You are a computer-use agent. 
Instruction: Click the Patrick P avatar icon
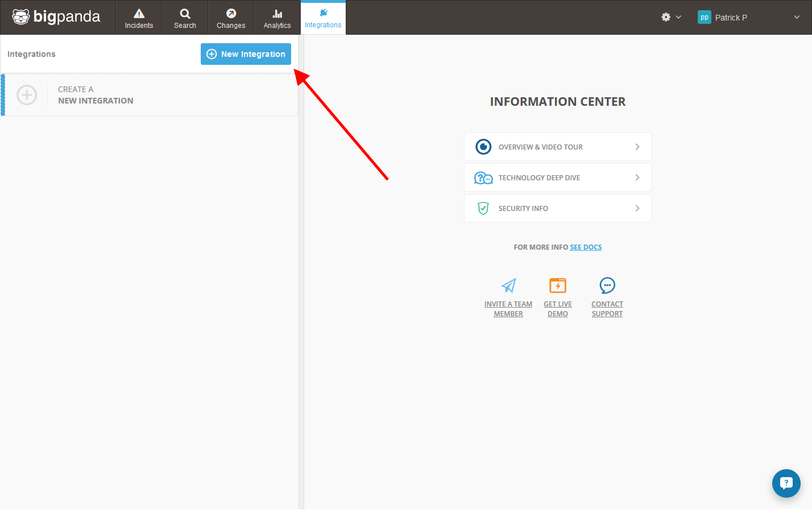704,17
